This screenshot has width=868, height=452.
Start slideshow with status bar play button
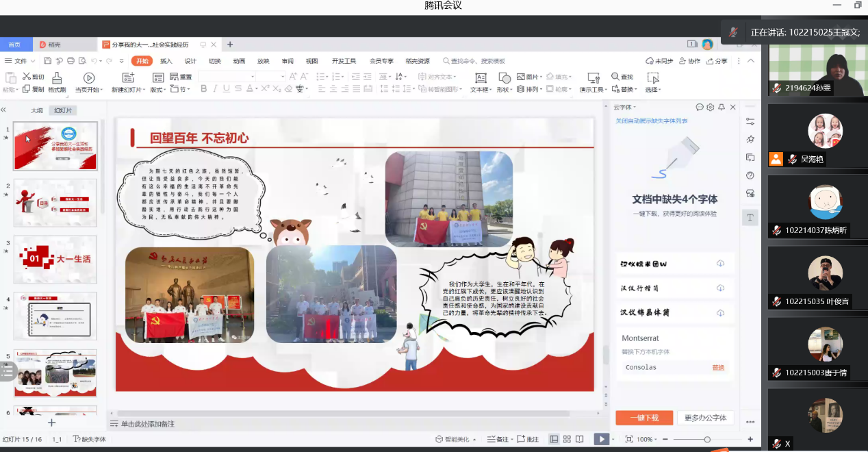(x=600, y=439)
